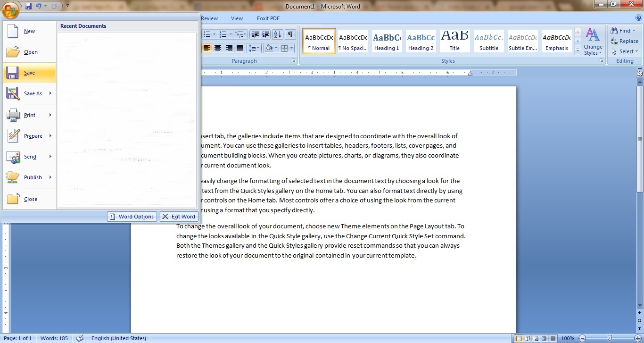Click the ruler toggle above the scrollbar
The height and width of the screenshot is (343, 644).
click(x=640, y=74)
